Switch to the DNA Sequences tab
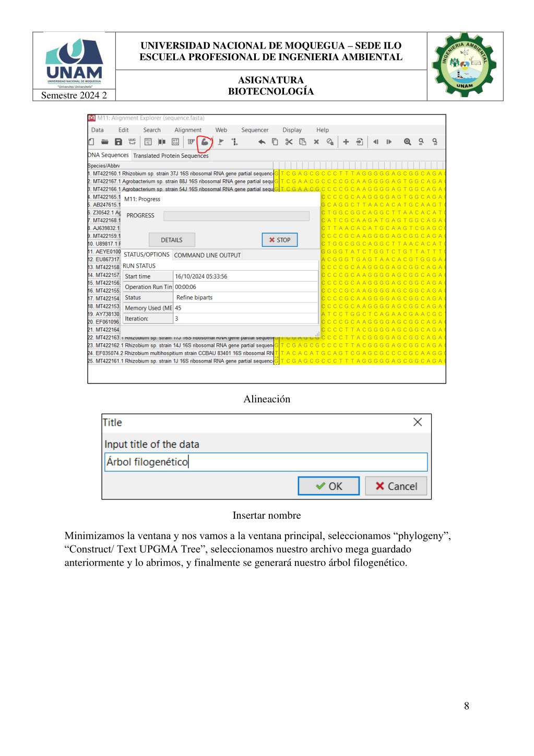Viewport: 534px width, 756px height. click(109, 155)
